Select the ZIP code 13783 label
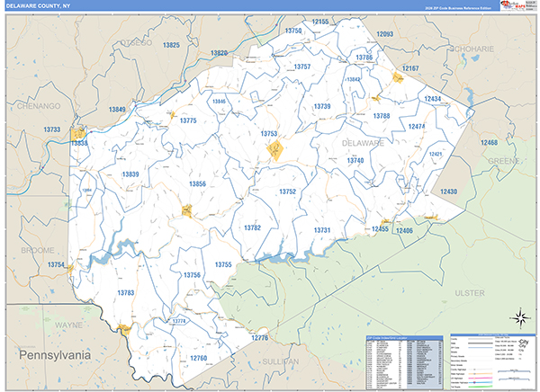The width and height of the screenshot is (540, 392). pyautogui.click(x=126, y=293)
